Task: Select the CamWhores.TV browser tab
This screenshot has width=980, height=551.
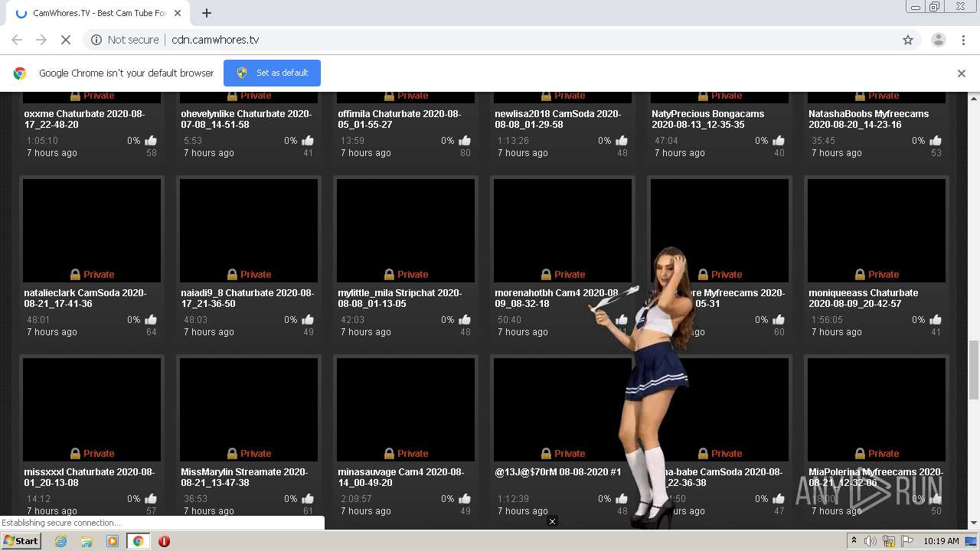Action: (x=98, y=13)
